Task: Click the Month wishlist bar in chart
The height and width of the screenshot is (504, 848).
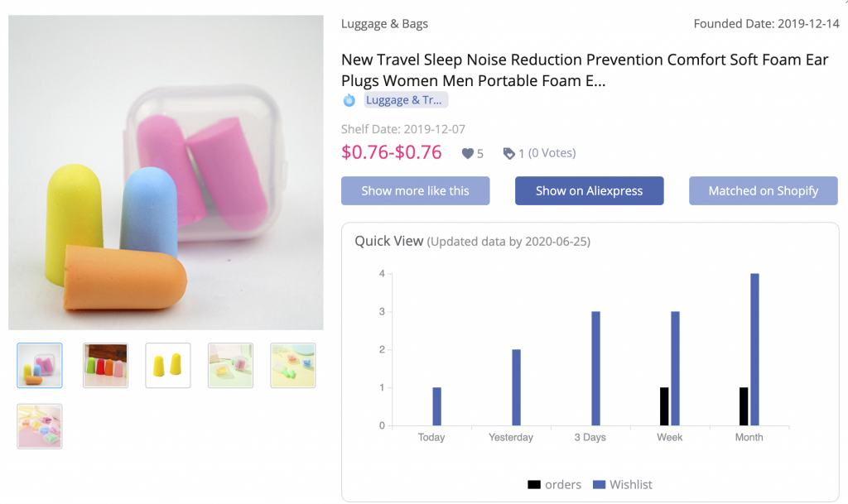Action: (754, 349)
